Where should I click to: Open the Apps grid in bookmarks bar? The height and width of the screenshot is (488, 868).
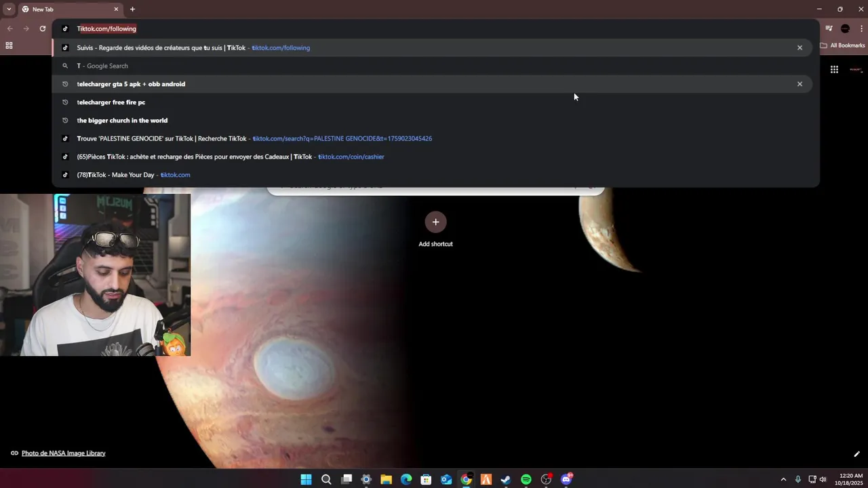[x=9, y=45]
